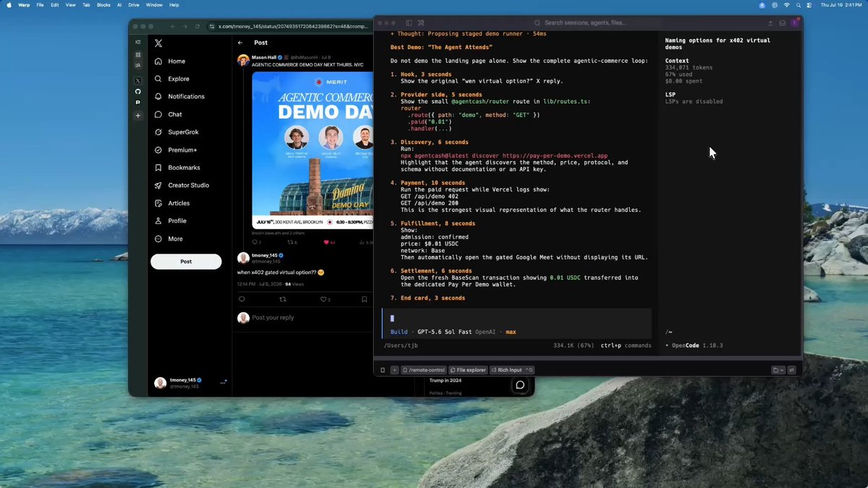The height and width of the screenshot is (488, 868).
Task: Open SuperGrok in X sidebar
Action: tap(177, 132)
